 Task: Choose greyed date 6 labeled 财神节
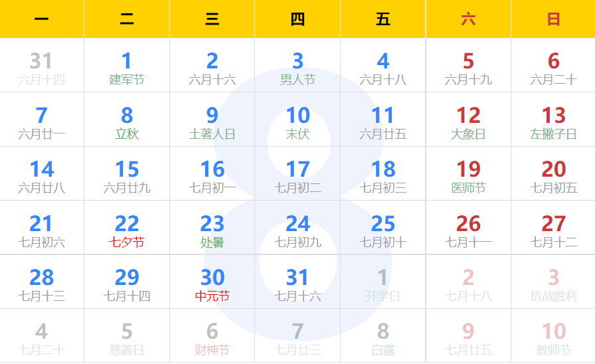click(212, 336)
